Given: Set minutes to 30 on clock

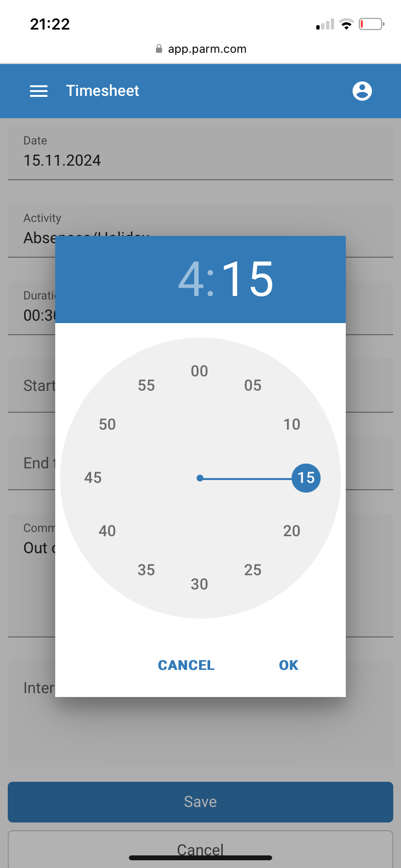Looking at the screenshot, I should coord(200,585).
